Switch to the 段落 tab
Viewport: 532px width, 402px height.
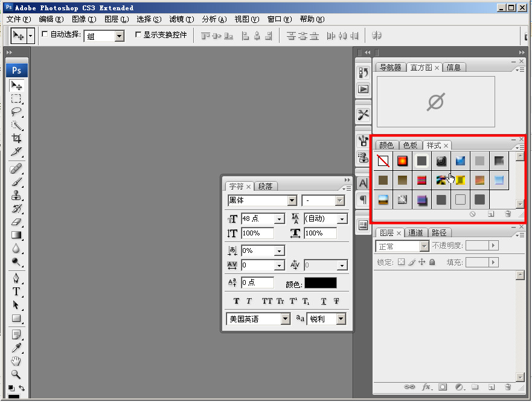[265, 187]
